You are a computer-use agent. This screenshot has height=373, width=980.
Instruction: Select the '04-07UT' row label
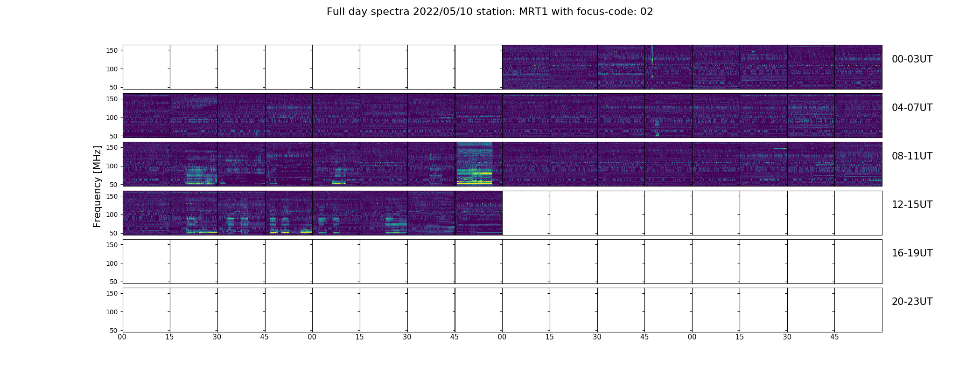click(912, 108)
